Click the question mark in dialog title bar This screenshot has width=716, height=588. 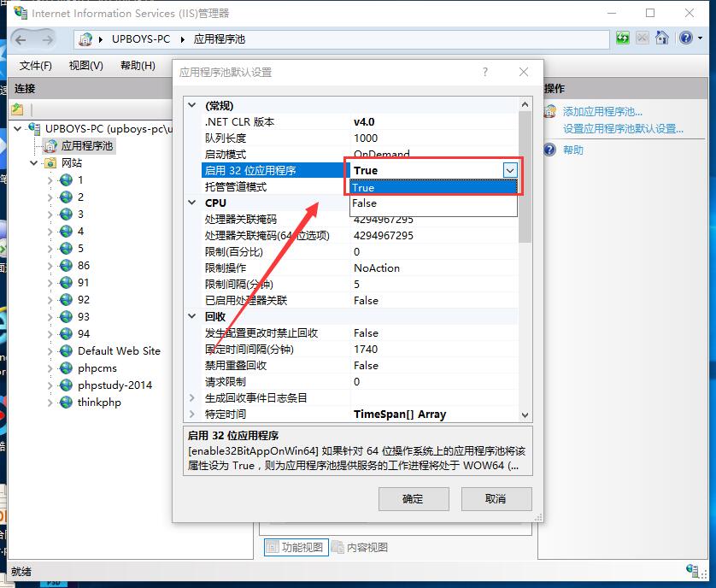(485, 72)
